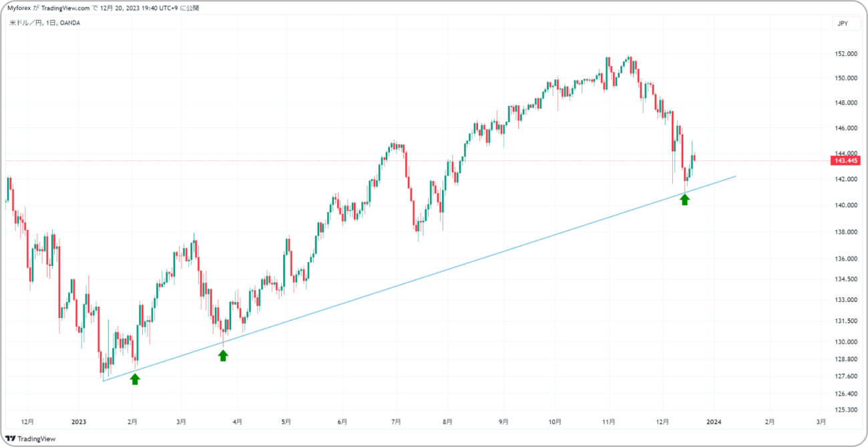The image size is (868, 447).
Task: Click the 4月 label on time axis
Action: point(237,422)
